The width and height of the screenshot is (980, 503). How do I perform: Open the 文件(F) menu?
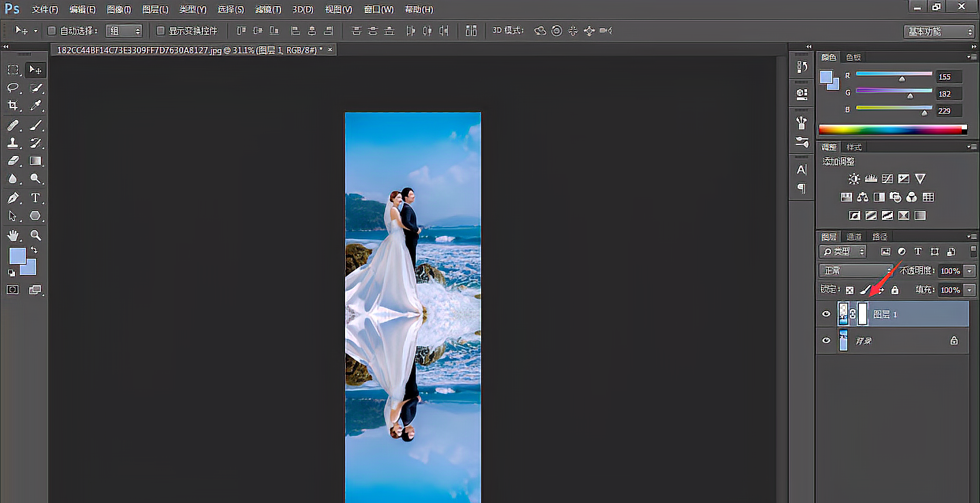[45, 10]
